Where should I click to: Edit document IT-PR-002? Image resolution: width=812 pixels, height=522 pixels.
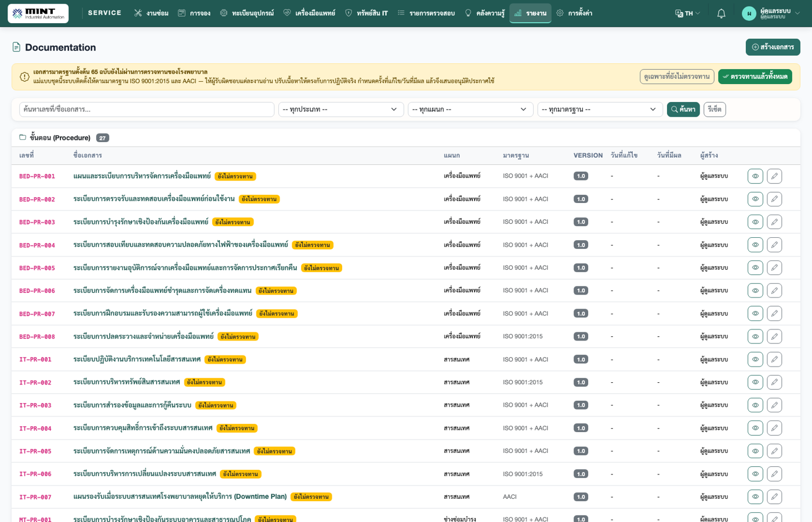(774, 382)
